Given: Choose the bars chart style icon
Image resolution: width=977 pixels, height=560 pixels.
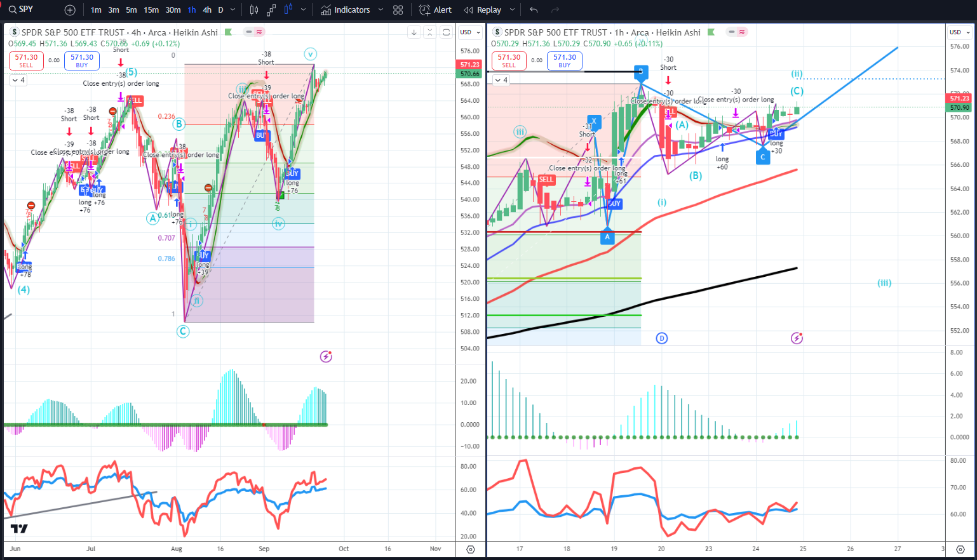Looking at the screenshot, I should coord(254,10).
